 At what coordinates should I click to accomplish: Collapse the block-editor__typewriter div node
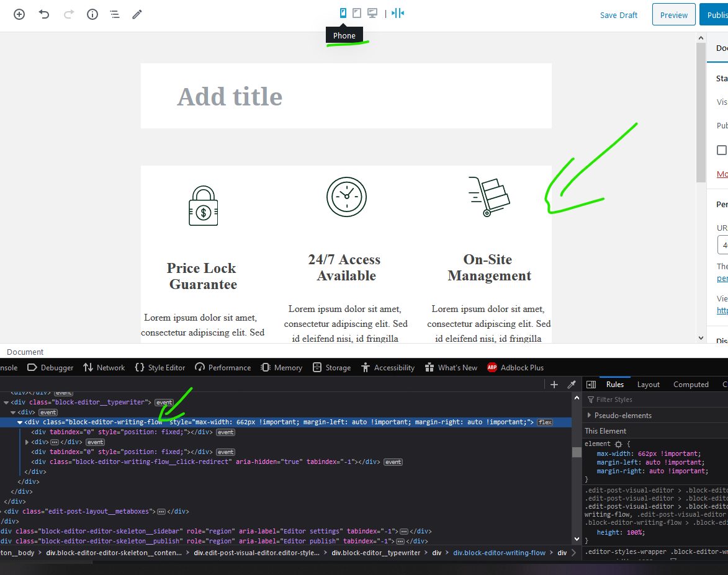(x=6, y=403)
